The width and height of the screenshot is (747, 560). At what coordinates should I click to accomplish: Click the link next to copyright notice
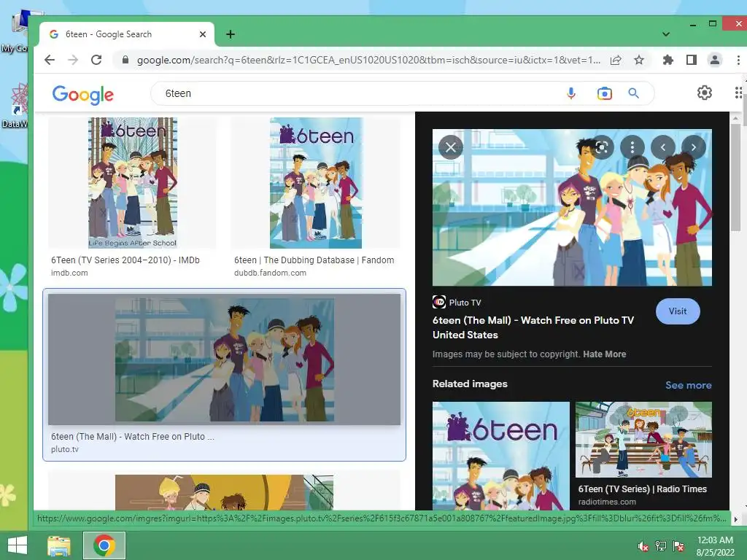coord(604,354)
